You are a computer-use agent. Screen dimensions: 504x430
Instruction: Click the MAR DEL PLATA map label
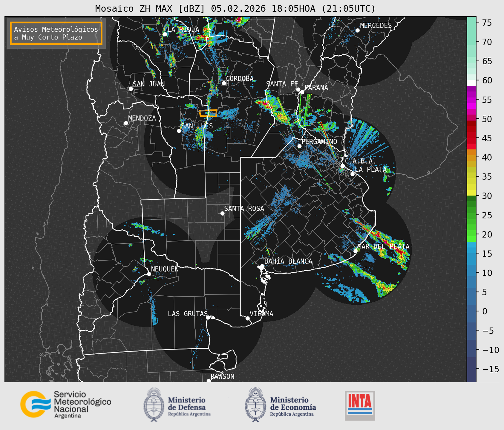click(x=384, y=247)
